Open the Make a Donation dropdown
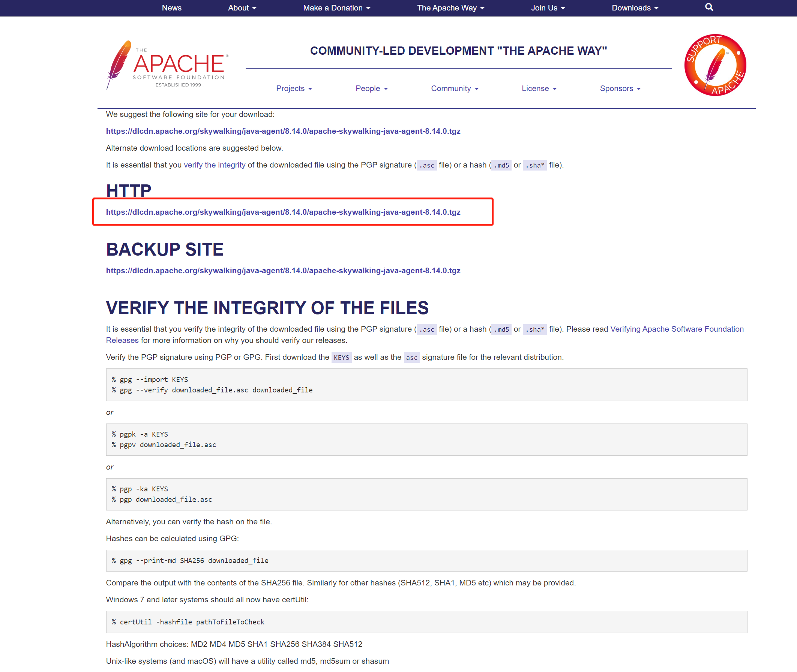 336,8
